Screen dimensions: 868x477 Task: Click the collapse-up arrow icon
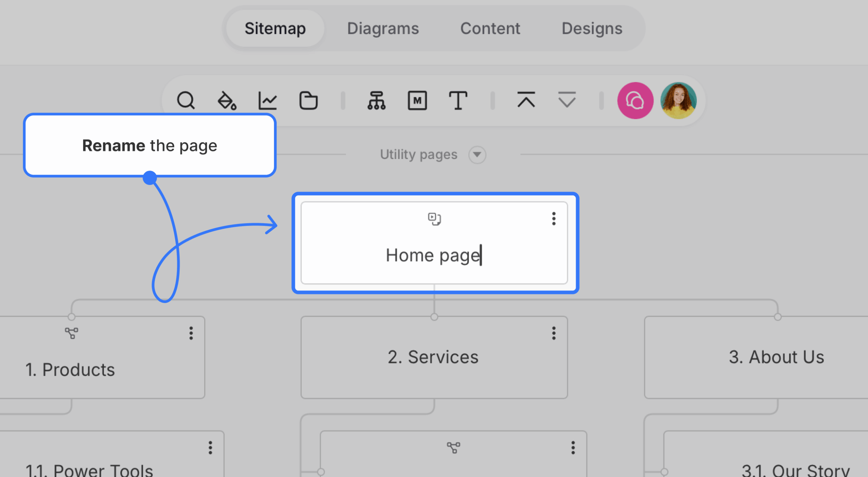(526, 100)
